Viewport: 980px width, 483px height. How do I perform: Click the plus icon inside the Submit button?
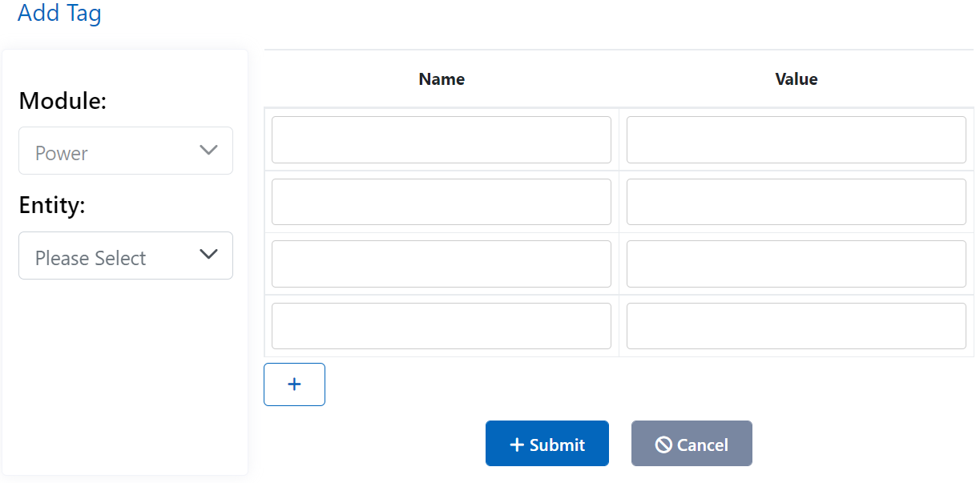pyautogui.click(x=517, y=443)
